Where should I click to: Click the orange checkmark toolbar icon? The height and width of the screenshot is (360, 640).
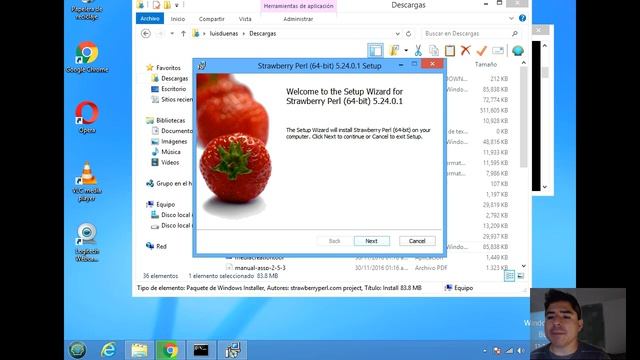pos(482,51)
